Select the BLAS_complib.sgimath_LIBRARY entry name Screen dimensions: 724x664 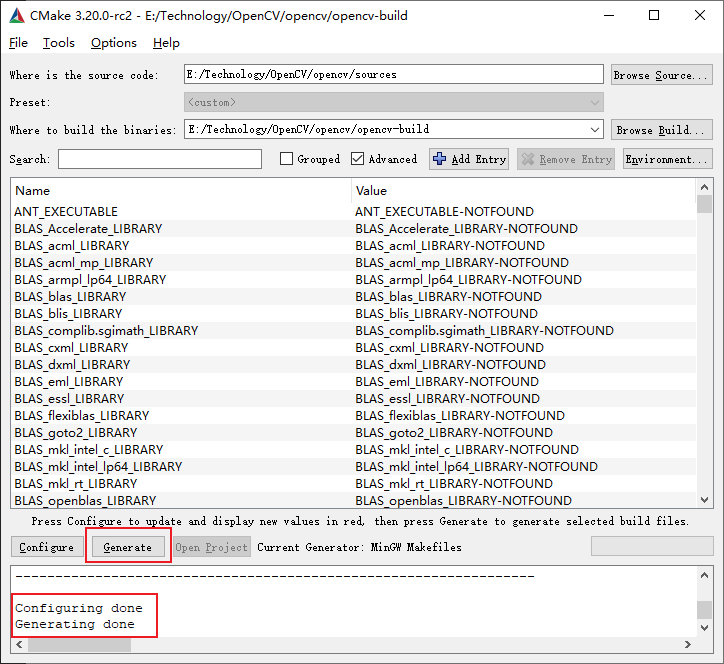tap(106, 331)
